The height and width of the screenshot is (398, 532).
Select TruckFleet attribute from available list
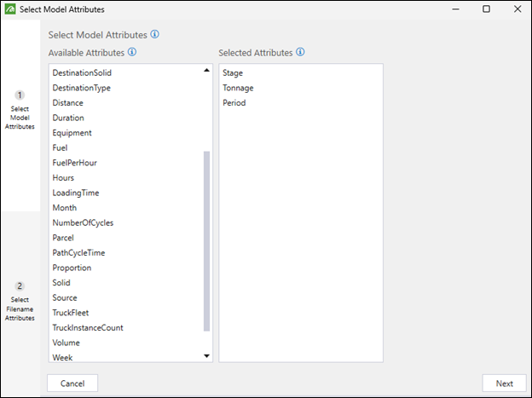71,313
